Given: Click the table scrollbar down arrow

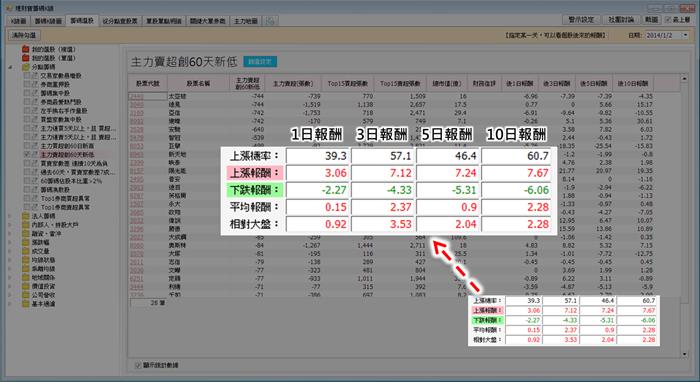Looking at the screenshot, I should [684, 354].
